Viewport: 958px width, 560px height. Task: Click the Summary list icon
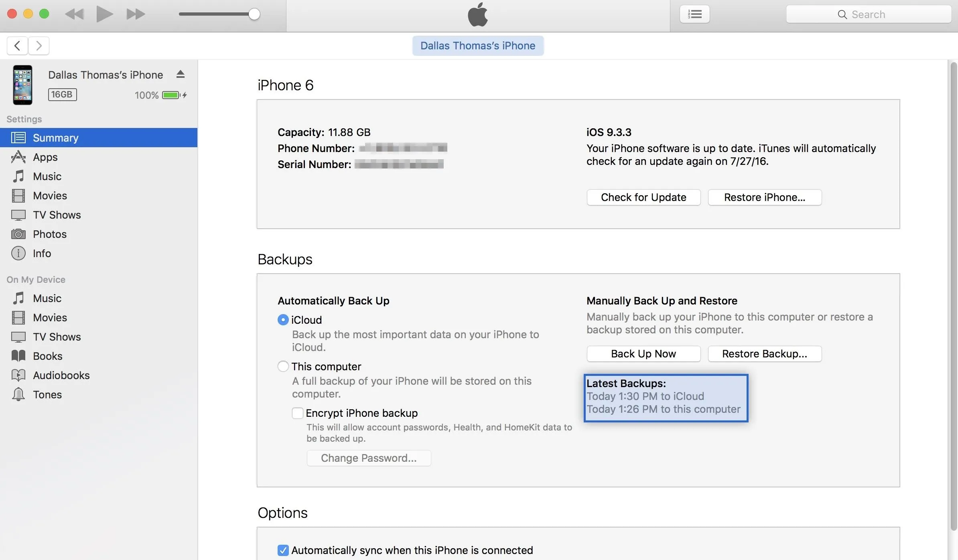pos(18,138)
